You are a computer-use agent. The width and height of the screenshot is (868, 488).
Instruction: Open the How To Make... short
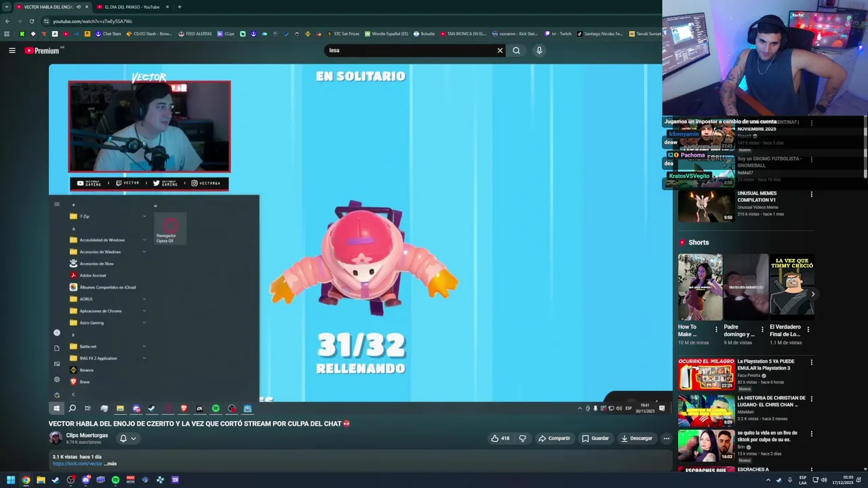click(700, 287)
